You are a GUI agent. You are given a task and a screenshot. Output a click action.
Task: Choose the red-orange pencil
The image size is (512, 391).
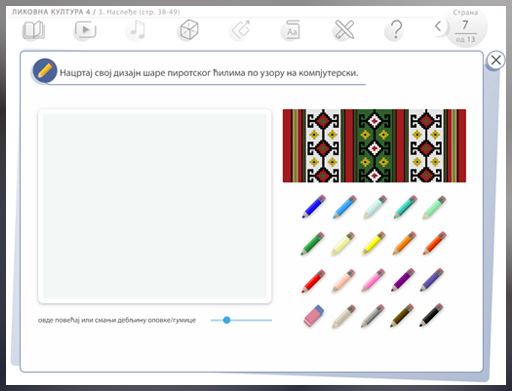(x=434, y=244)
